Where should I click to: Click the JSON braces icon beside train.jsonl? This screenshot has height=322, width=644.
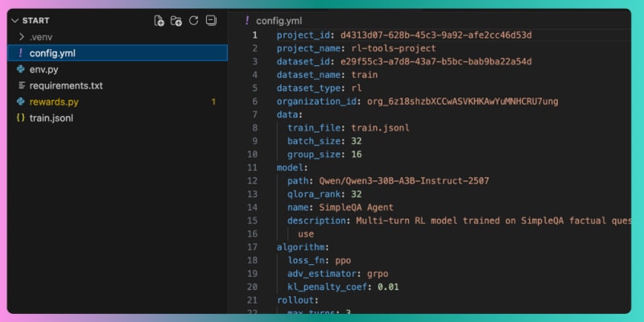pos(21,118)
